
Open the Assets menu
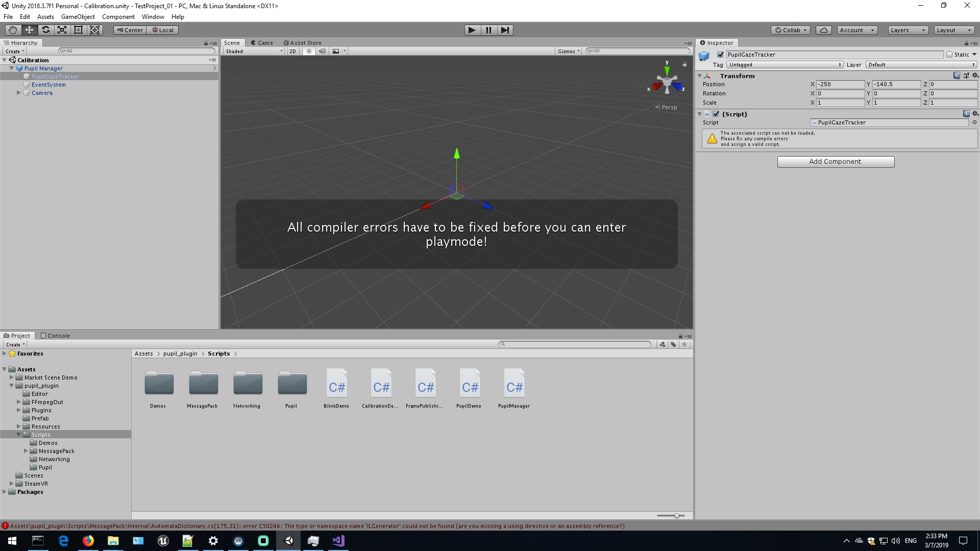click(x=45, y=17)
